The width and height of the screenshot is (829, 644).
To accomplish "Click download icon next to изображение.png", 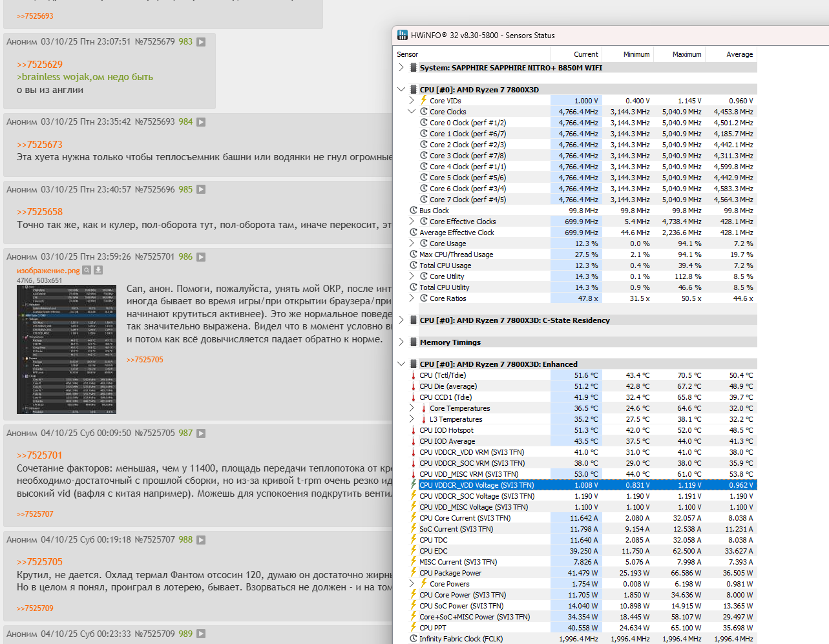I will pos(98,271).
